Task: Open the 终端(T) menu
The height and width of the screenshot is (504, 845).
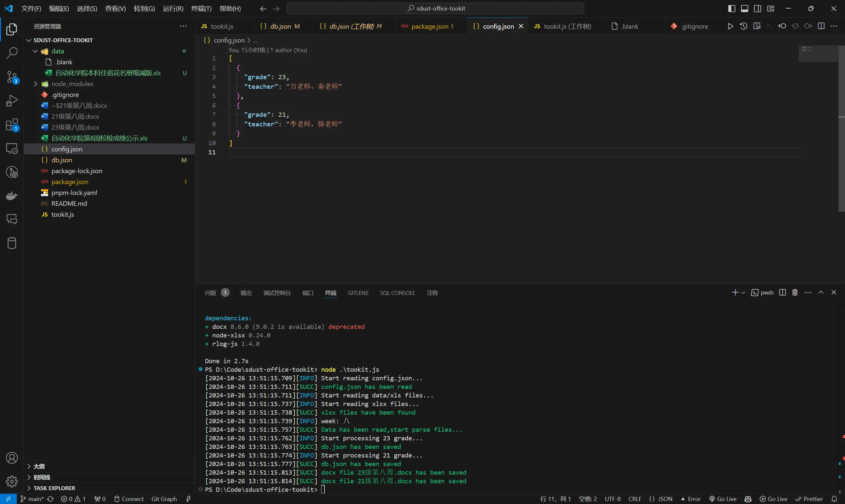Action: coord(201,9)
